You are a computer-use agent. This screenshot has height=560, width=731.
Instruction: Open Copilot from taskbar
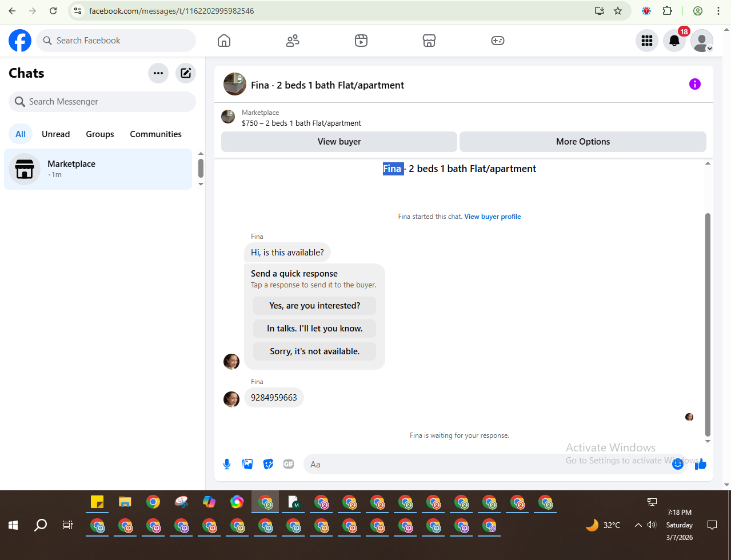209,502
